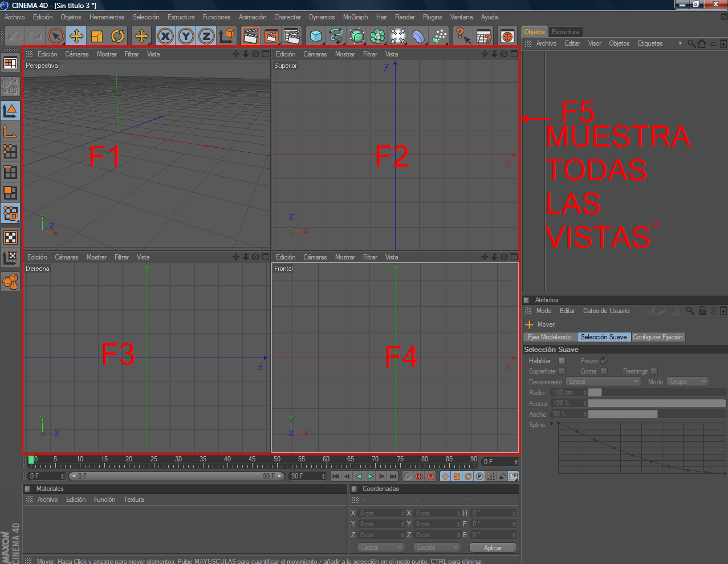Image resolution: width=728 pixels, height=564 pixels.
Task: Enable the Habilitar checkbox in Selección Suave
Action: pyautogui.click(x=561, y=360)
